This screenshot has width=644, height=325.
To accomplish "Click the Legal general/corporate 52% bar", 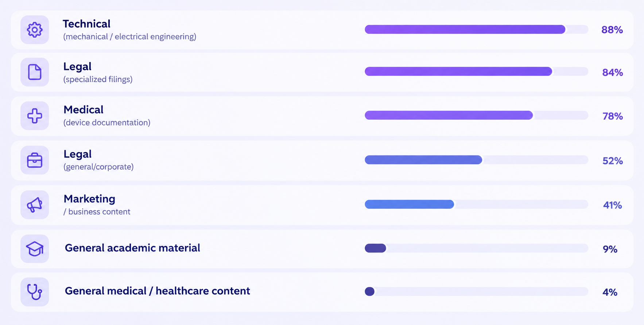I will (x=476, y=160).
